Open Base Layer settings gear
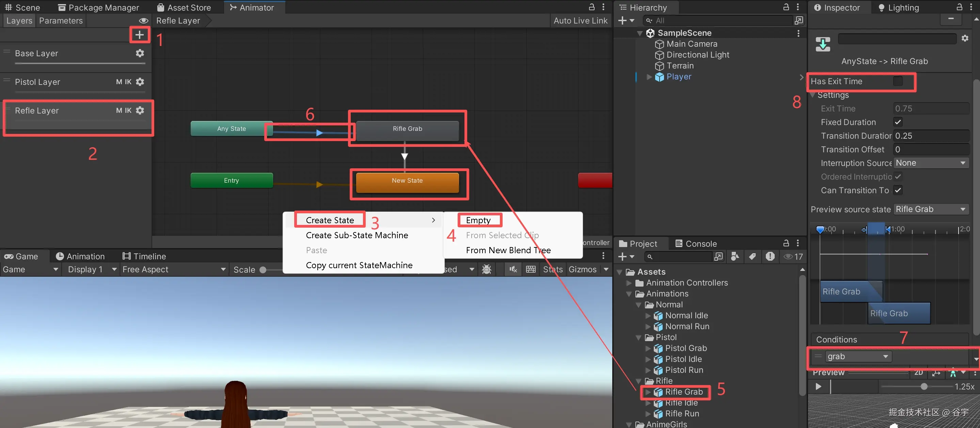This screenshot has height=428, width=980. (x=140, y=53)
